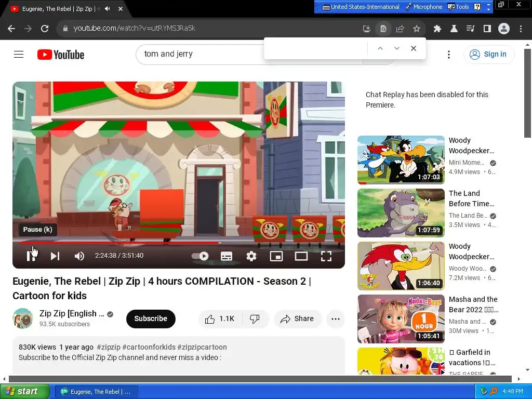Click the #zipzip hashtag
Screen dimensions: 532x399
pos(109,347)
